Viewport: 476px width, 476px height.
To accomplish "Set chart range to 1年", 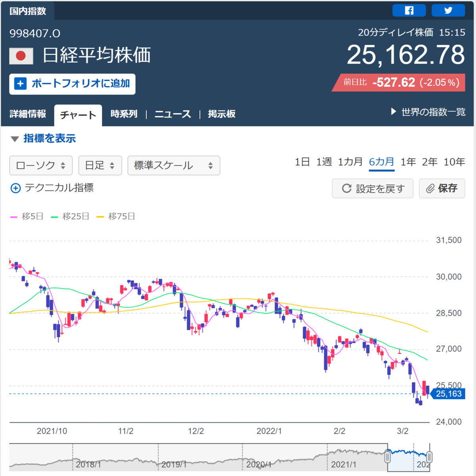I will 408,162.
